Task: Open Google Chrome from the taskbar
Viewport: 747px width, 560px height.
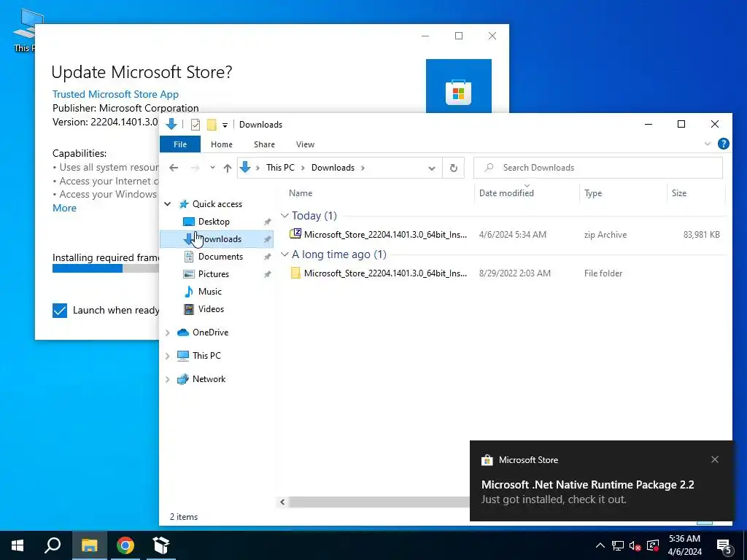Action: [x=125, y=545]
